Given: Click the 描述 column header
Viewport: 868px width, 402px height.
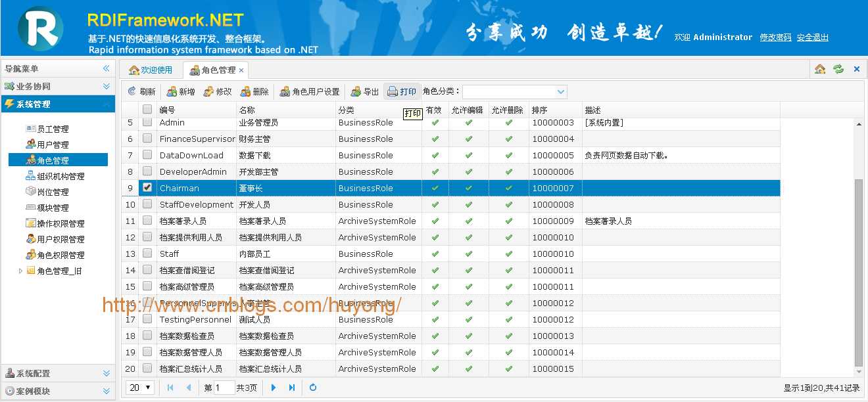Looking at the screenshot, I should coord(681,110).
